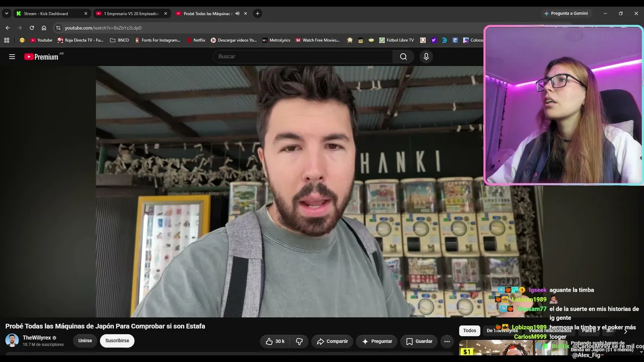The image size is (644, 362).
Task: Open the Netflix bookmark
Action: click(x=196, y=40)
